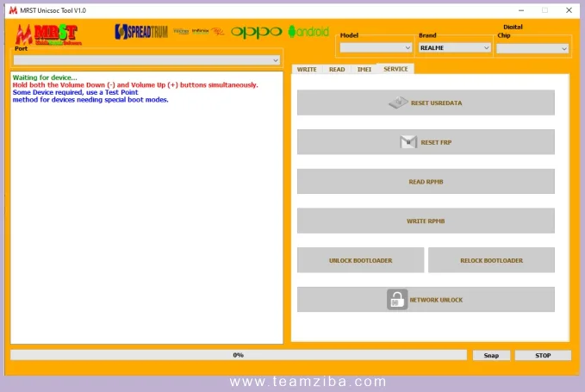Open the Port dropdown list

pos(147,60)
